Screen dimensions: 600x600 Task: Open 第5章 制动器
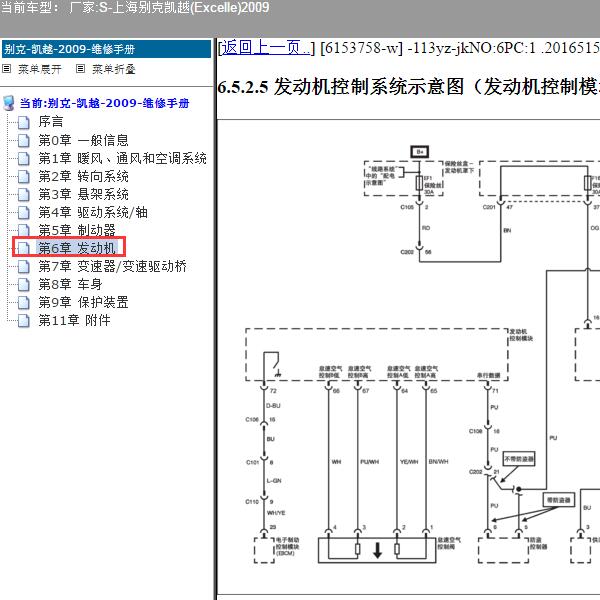pos(77,230)
